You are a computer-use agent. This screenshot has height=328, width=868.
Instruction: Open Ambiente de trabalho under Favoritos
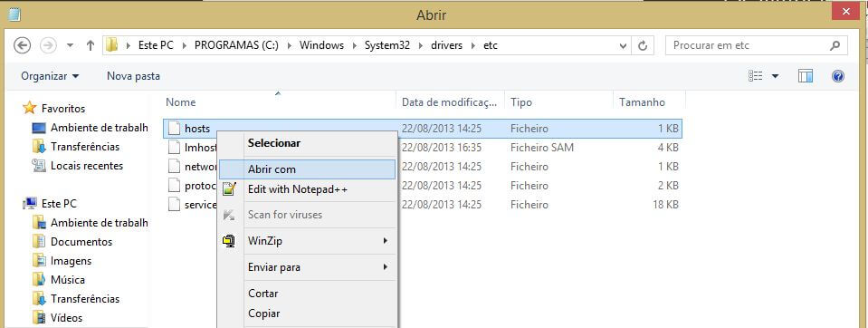click(100, 128)
